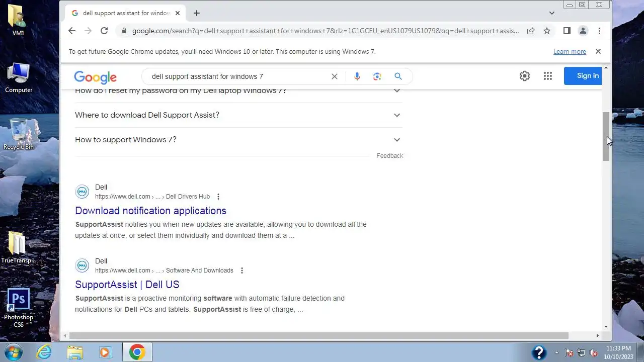Image resolution: width=644 pixels, height=362 pixels.
Task: Click the help question mark tray icon
Action: coord(539,352)
